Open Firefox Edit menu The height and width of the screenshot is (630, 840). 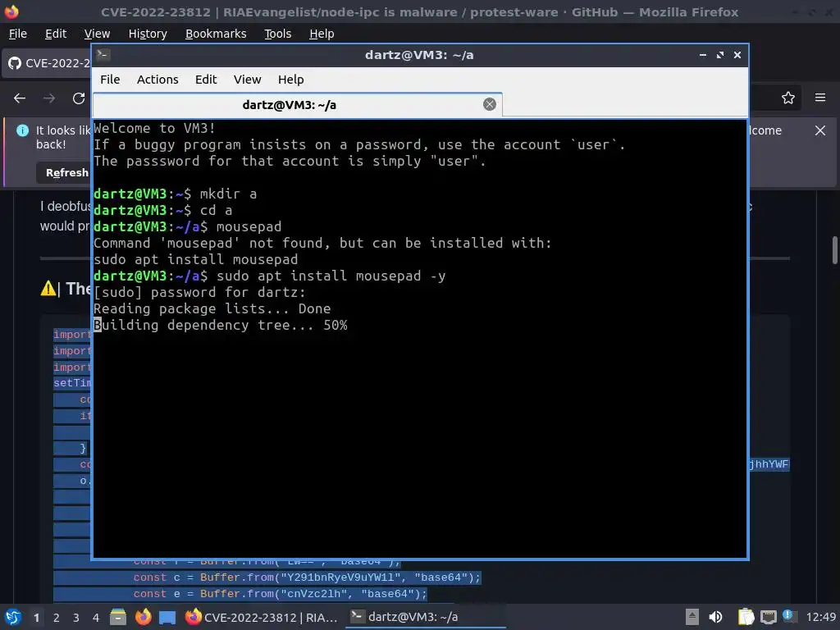click(56, 34)
